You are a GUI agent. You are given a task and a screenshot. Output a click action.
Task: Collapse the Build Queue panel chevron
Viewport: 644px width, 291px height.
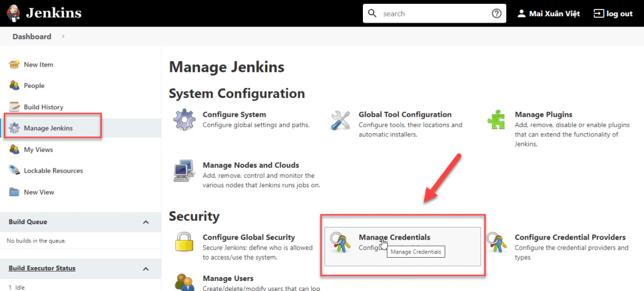[x=145, y=222]
